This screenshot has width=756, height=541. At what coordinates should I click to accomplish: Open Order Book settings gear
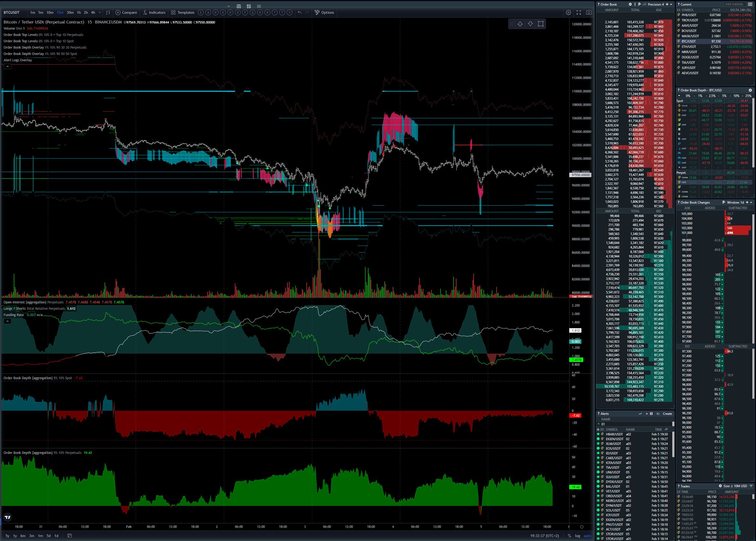(630, 4)
